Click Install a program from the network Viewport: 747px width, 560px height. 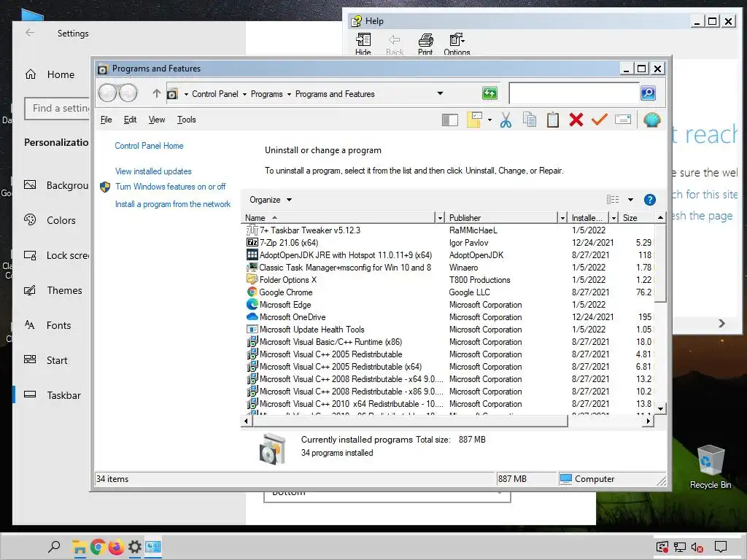[173, 204]
